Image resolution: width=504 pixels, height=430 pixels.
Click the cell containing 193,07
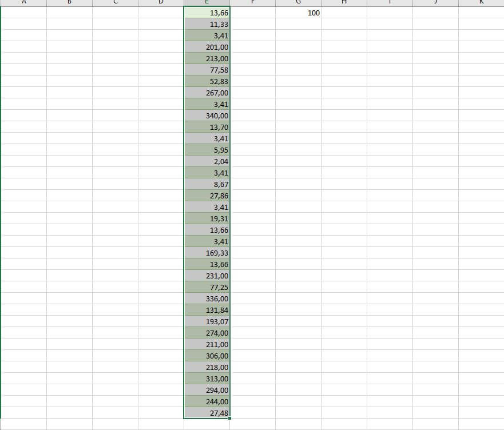coord(207,321)
